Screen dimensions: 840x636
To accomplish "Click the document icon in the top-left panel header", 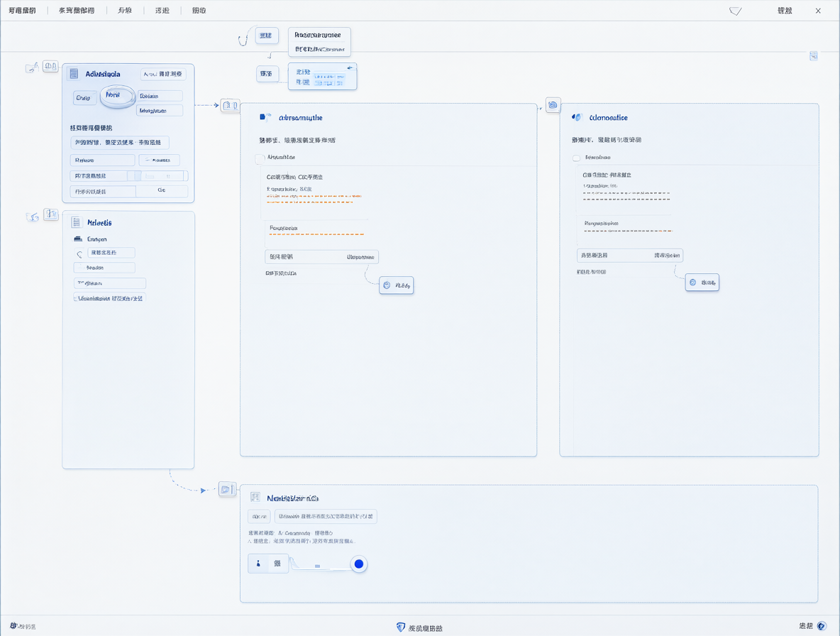I will [74, 73].
